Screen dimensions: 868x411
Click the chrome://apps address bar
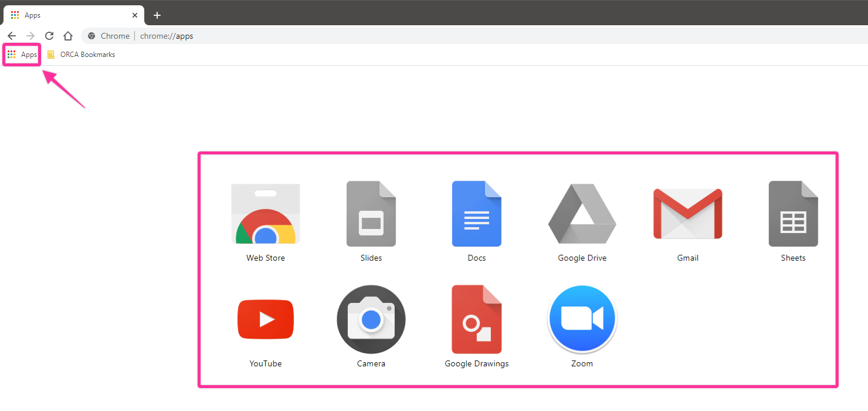click(474, 36)
